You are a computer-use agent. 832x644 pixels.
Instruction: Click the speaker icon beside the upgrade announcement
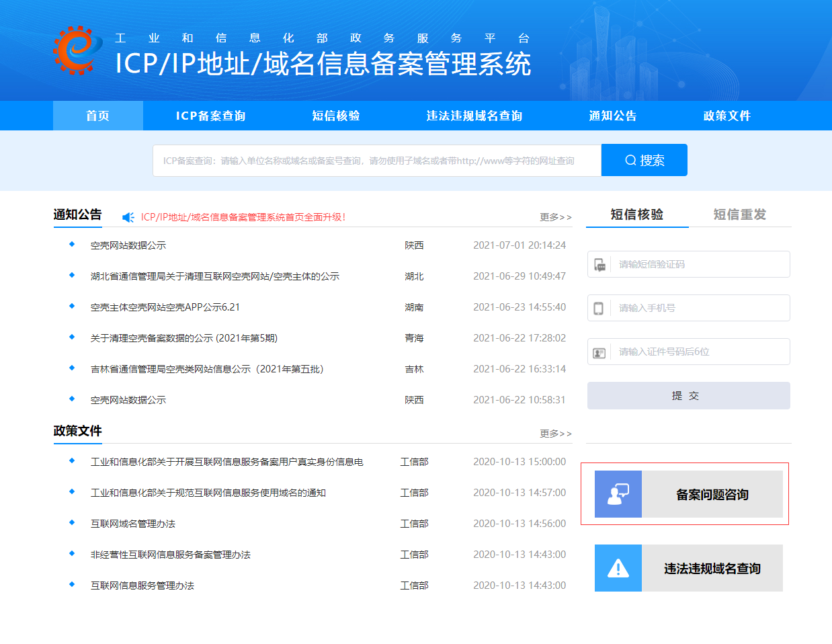pos(127,216)
